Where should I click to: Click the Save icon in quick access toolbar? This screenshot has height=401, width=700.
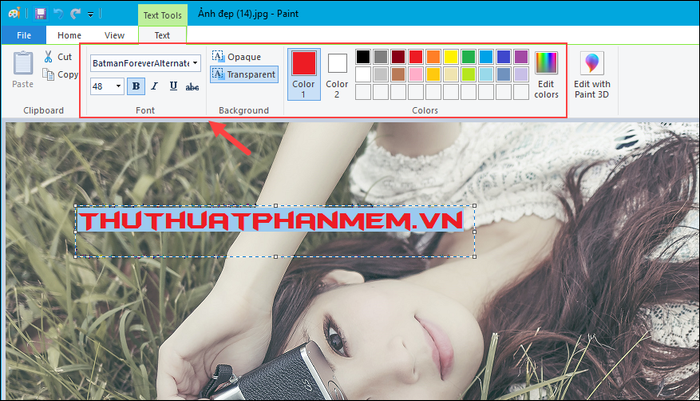tap(40, 13)
